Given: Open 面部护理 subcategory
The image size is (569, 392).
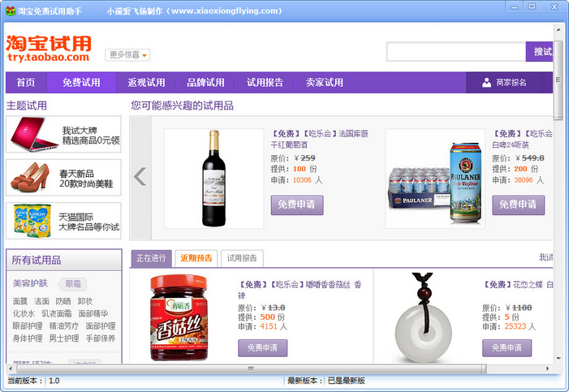Looking at the screenshot, I should (101, 326).
